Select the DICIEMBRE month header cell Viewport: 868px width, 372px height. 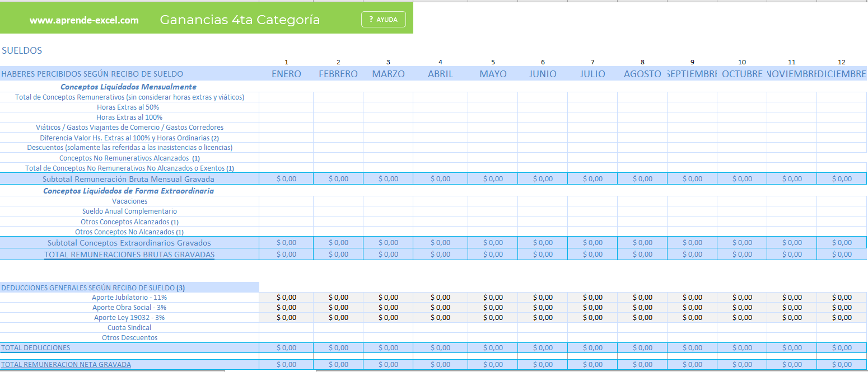[x=842, y=74]
